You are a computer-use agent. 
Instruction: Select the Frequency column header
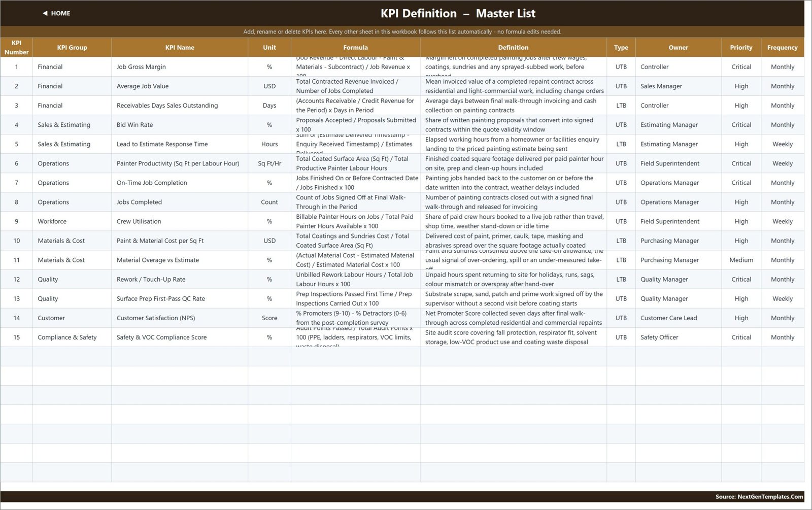point(782,47)
